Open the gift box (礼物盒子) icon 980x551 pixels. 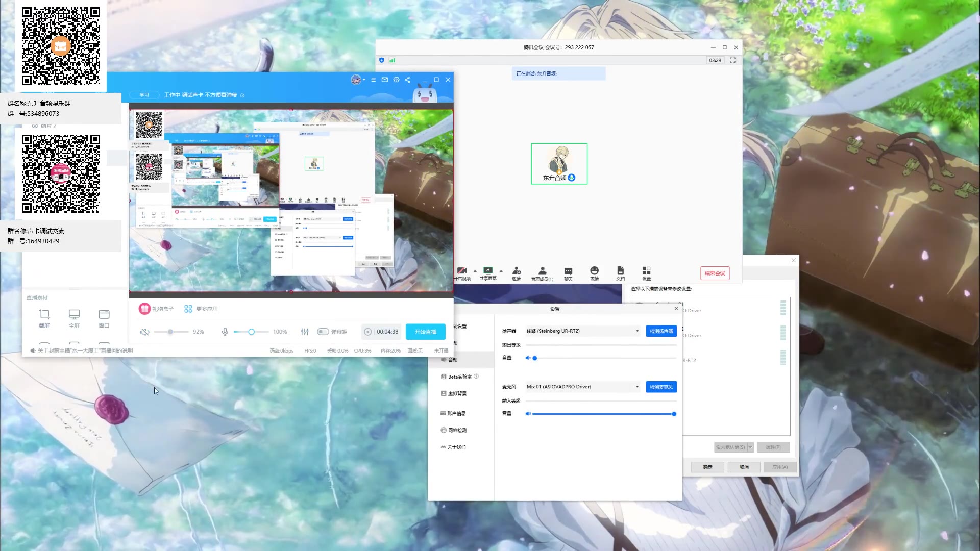tap(144, 309)
